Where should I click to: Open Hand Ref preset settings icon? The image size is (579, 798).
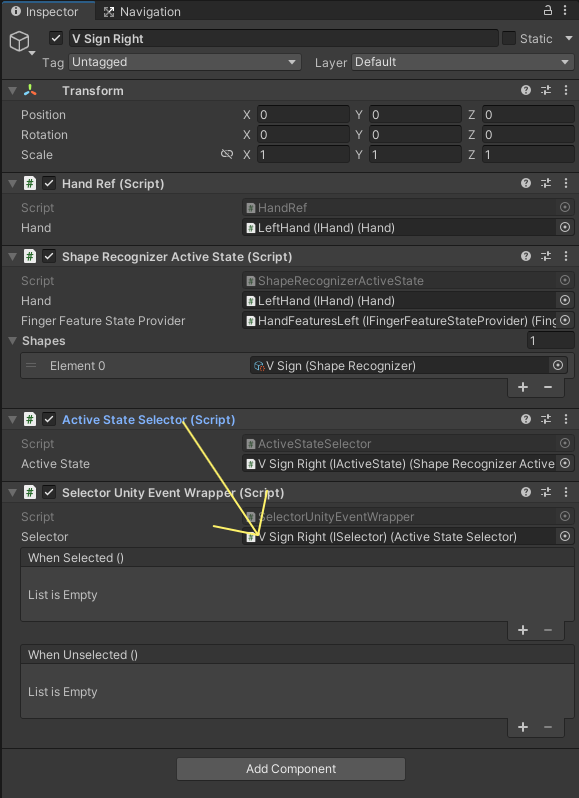[546, 184]
